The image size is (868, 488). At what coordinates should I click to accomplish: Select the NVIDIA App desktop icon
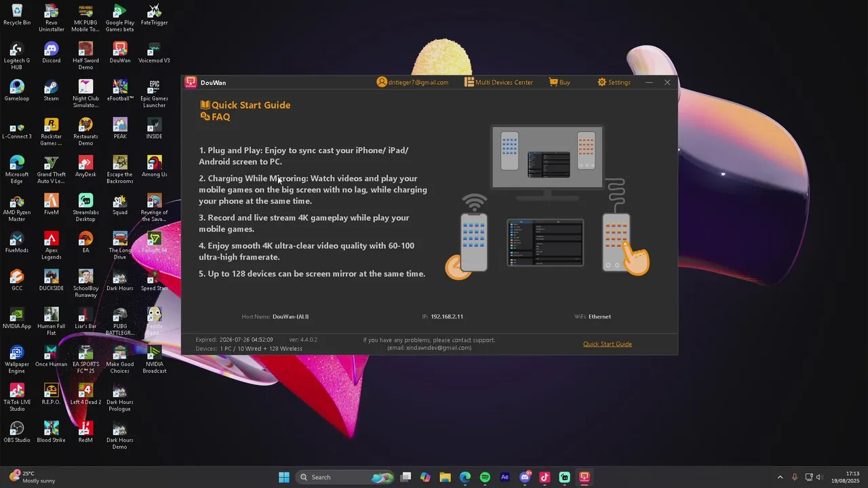[17, 319]
